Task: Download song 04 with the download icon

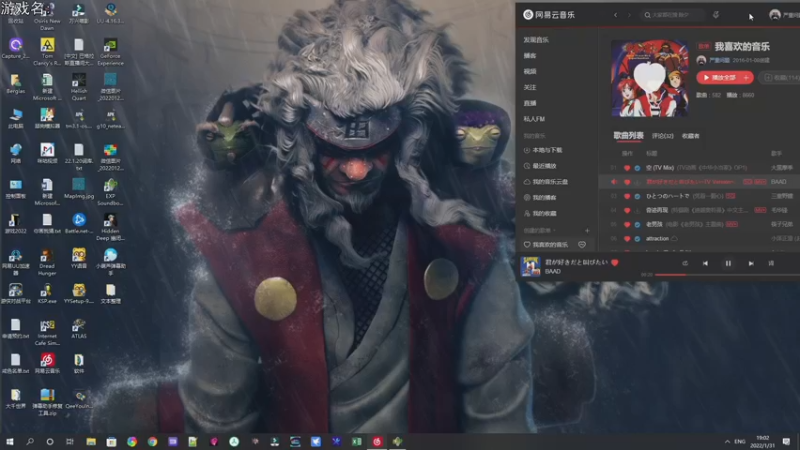Action: (637, 210)
